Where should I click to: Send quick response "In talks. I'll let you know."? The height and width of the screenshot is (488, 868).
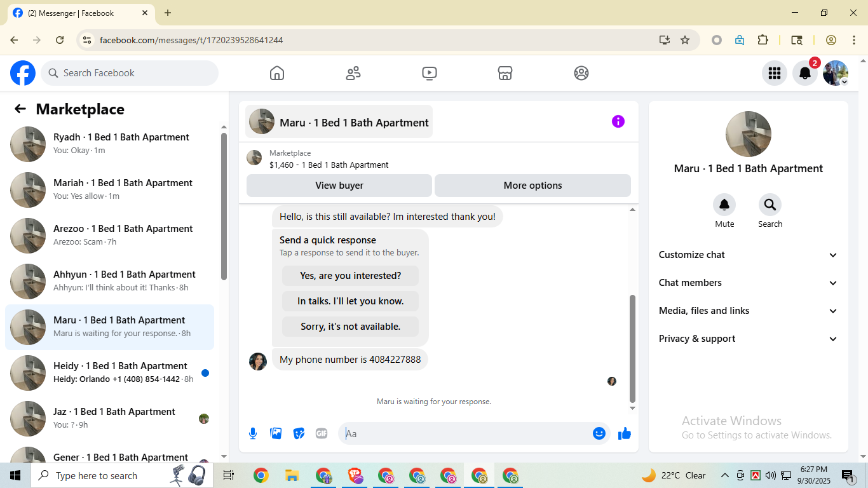pyautogui.click(x=351, y=301)
